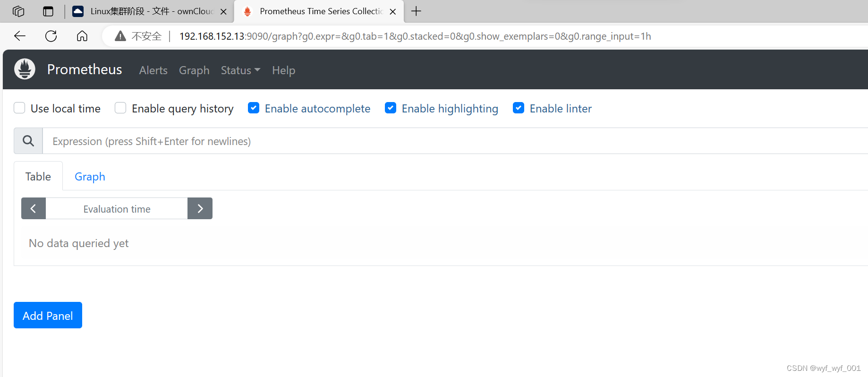
Task: Click the Prometheus flame logo icon
Action: pos(25,69)
